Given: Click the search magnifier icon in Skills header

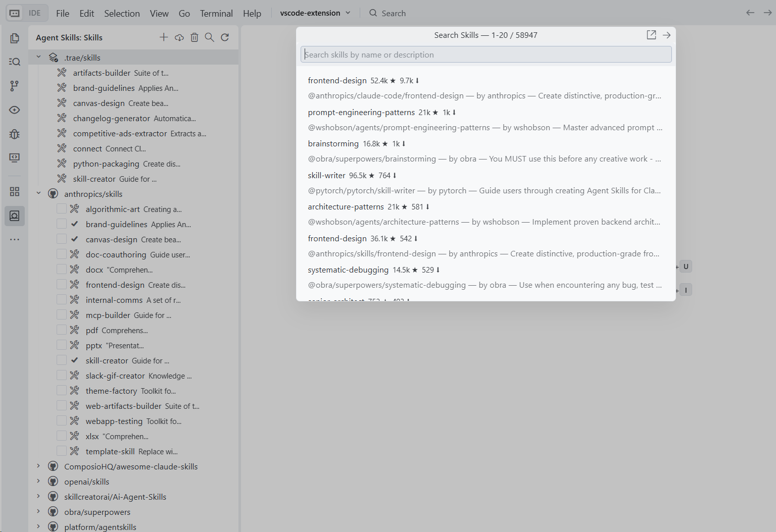Looking at the screenshot, I should pos(210,37).
